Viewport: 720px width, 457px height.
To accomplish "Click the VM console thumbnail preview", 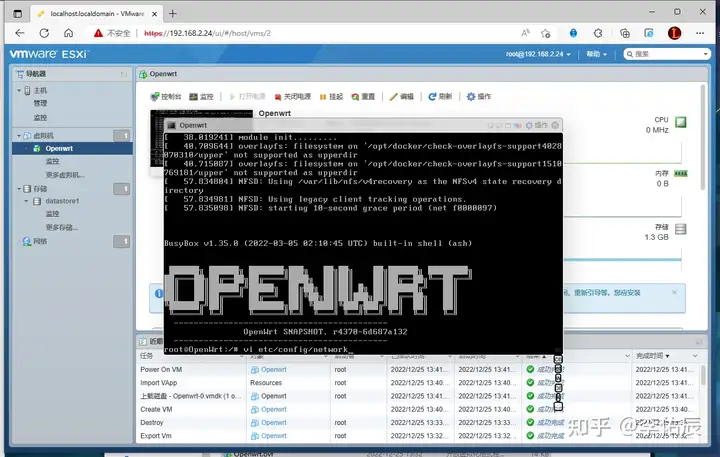I will [x=157, y=138].
